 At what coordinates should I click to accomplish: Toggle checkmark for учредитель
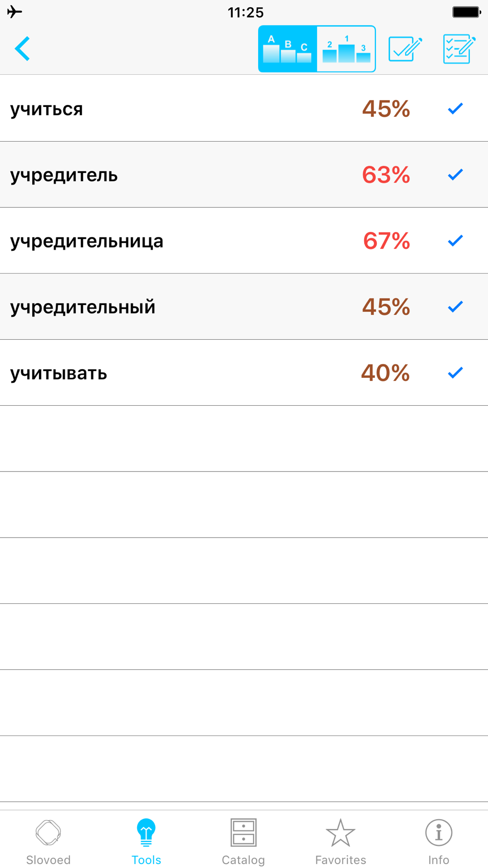455,174
